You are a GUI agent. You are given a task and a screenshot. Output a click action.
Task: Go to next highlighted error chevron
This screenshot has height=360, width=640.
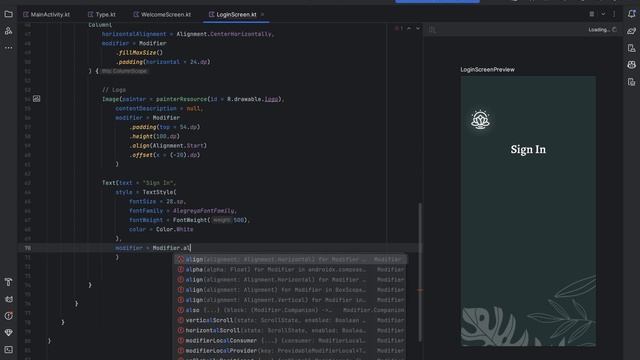coord(418,28)
